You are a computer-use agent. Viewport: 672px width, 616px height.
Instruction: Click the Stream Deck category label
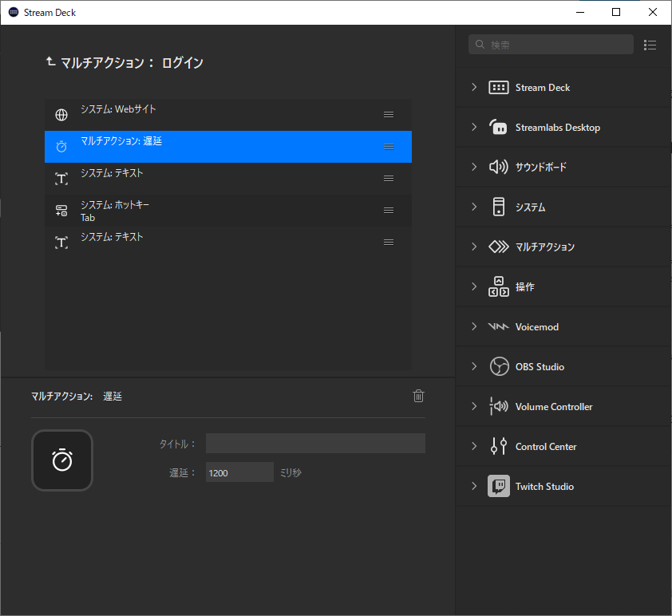(543, 88)
